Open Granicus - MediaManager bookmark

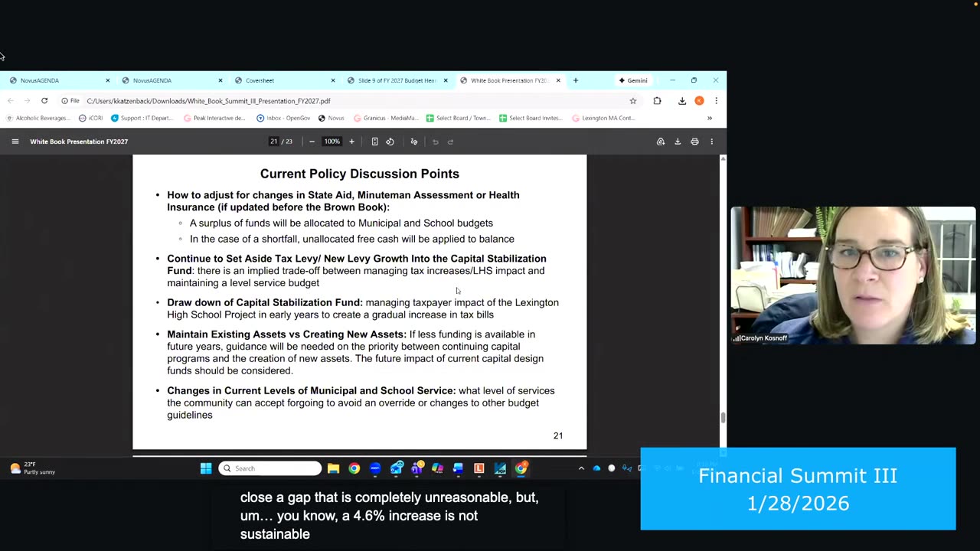[386, 118]
